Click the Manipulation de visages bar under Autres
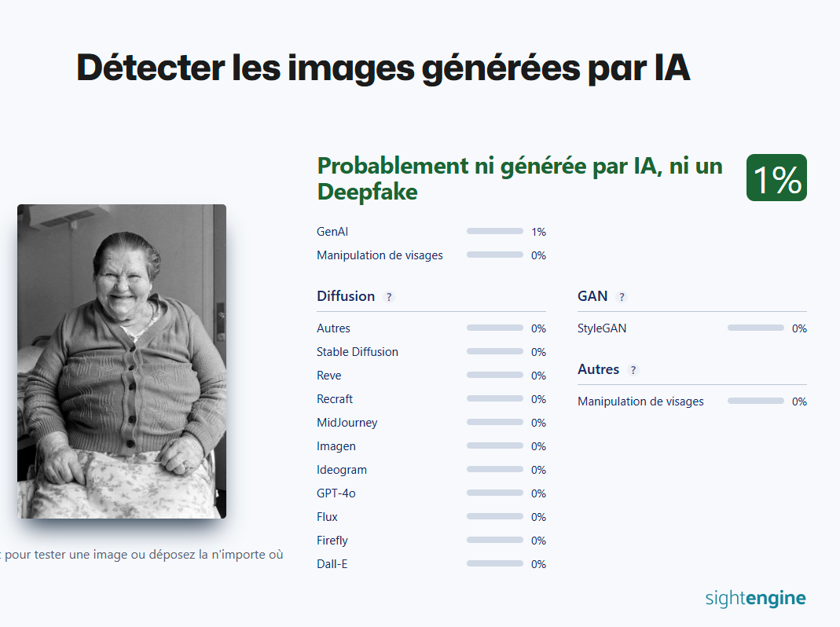This screenshot has width=840, height=627. (755, 401)
